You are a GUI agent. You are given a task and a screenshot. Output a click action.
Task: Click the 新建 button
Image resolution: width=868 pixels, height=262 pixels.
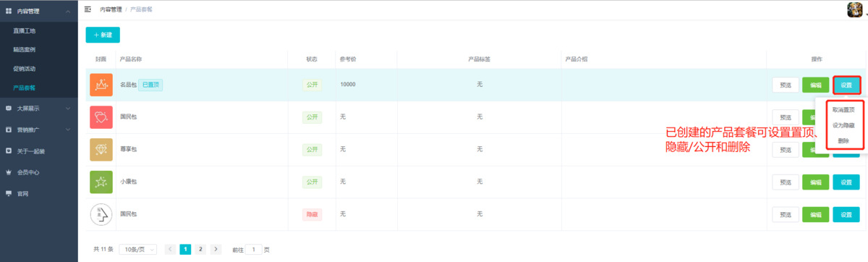pyautogui.click(x=103, y=35)
